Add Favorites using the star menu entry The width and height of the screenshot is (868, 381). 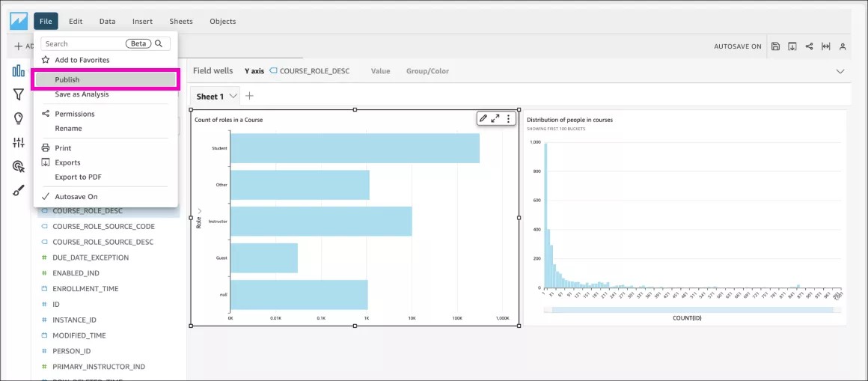(x=82, y=60)
